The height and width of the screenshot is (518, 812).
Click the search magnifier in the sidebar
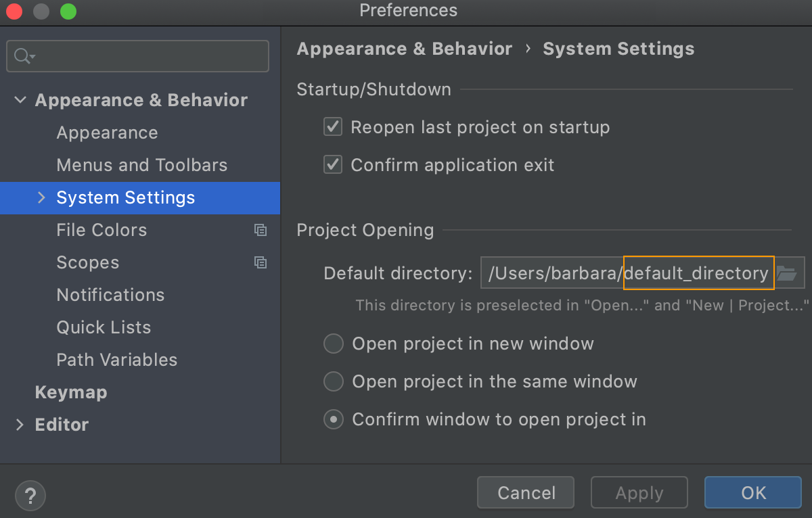(x=21, y=55)
